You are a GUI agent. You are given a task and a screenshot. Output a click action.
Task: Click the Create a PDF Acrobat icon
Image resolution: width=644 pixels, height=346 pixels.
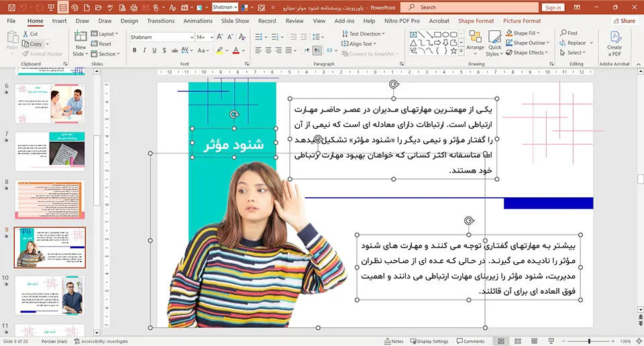(x=614, y=44)
